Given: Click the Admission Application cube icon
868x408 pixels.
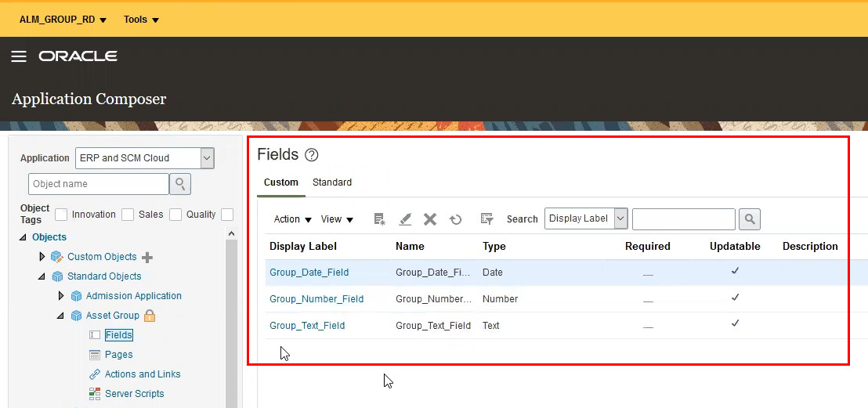Looking at the screenshot, I should [x=77, y=296].
